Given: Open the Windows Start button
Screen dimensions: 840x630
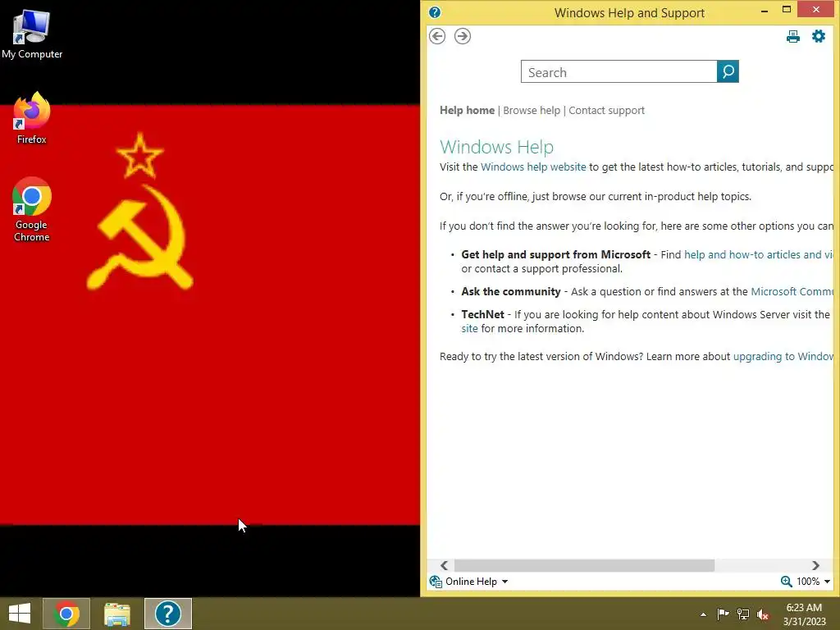Looking at the screenshot, I should pyautogui.click(x=20, y=614).
